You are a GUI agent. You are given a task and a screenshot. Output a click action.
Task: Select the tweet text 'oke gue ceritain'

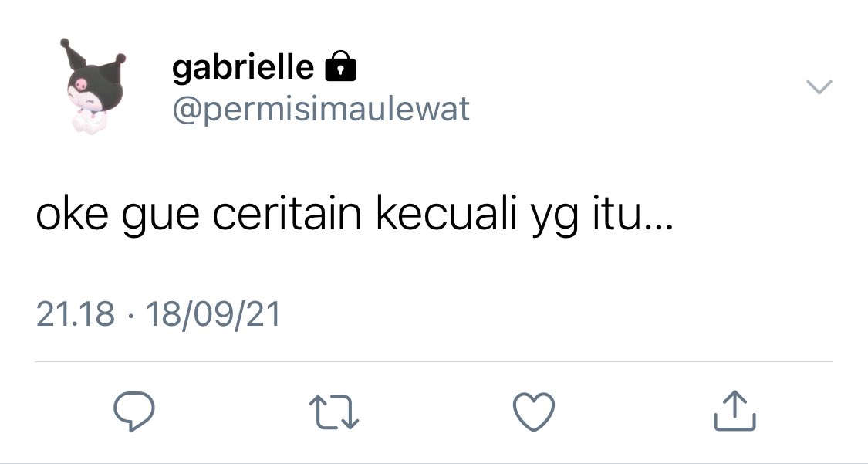[198, 215]
